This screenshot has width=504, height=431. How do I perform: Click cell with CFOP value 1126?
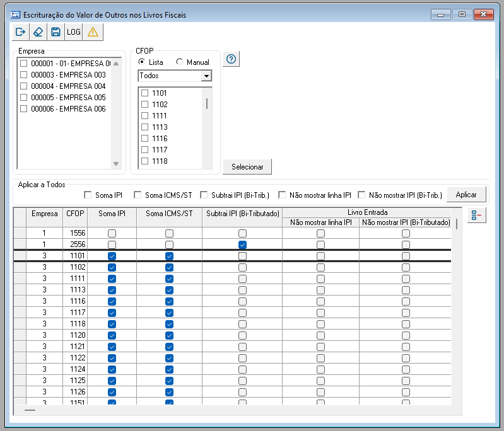[75, 392]
